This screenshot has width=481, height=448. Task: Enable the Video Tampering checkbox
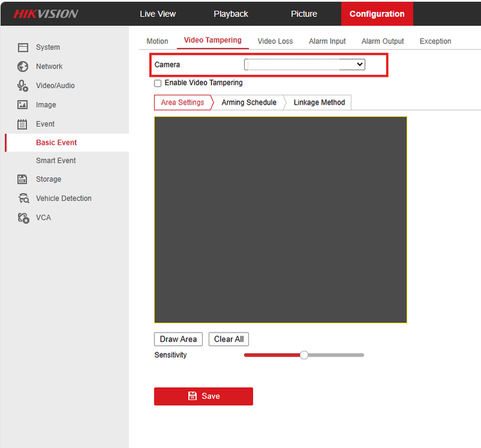[x=158, y=83]
